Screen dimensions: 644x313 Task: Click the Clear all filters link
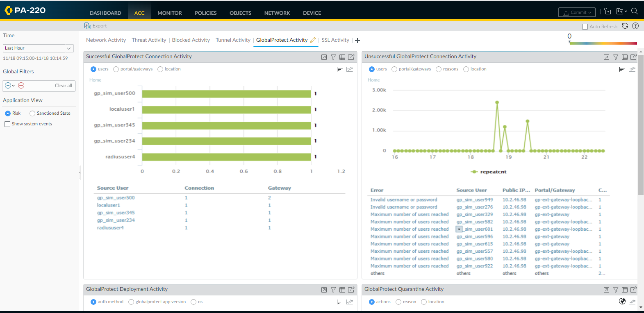pos(63,86)
